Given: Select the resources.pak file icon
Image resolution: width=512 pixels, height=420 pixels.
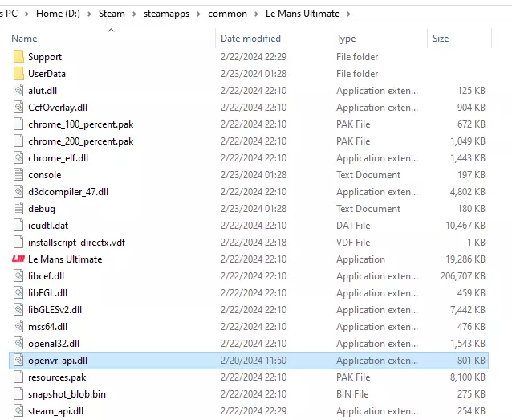Looking at the screenshot, I should click(18, 377).
